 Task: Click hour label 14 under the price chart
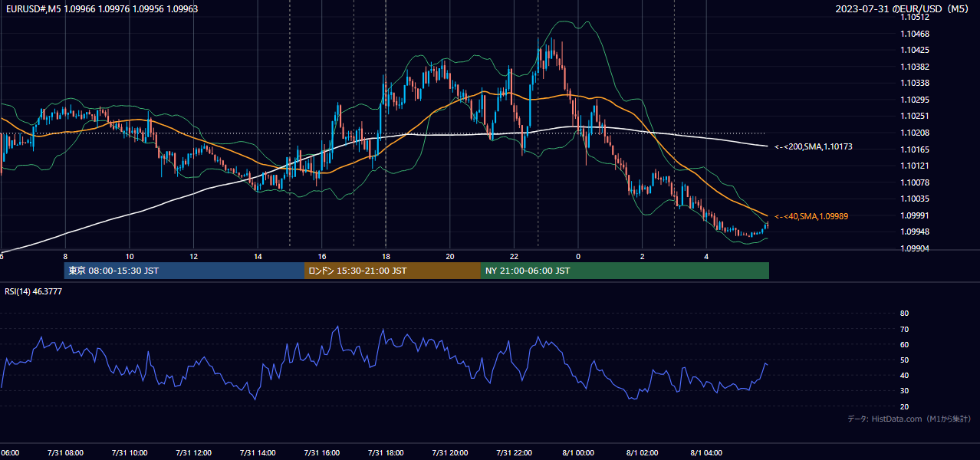point(258,256)
